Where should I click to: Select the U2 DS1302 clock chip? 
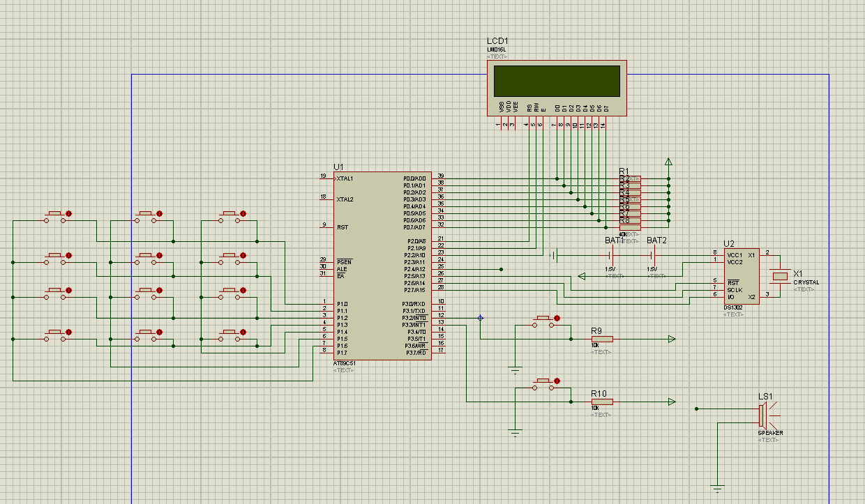pyautogui.click(x=741, y=276)
